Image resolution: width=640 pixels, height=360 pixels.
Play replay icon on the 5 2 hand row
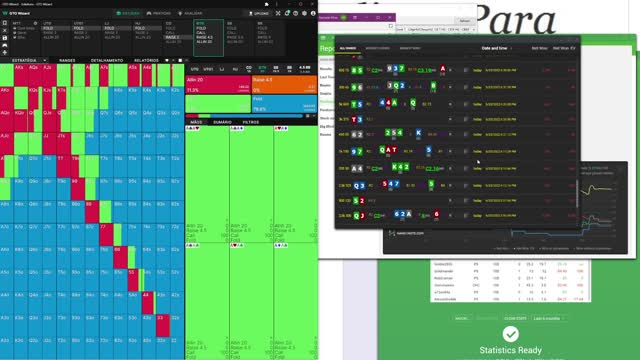tap(450, 200)
